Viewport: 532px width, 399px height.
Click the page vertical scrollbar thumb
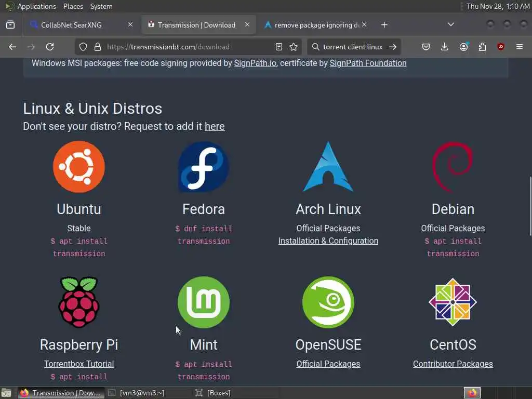[x=530, y=206]
